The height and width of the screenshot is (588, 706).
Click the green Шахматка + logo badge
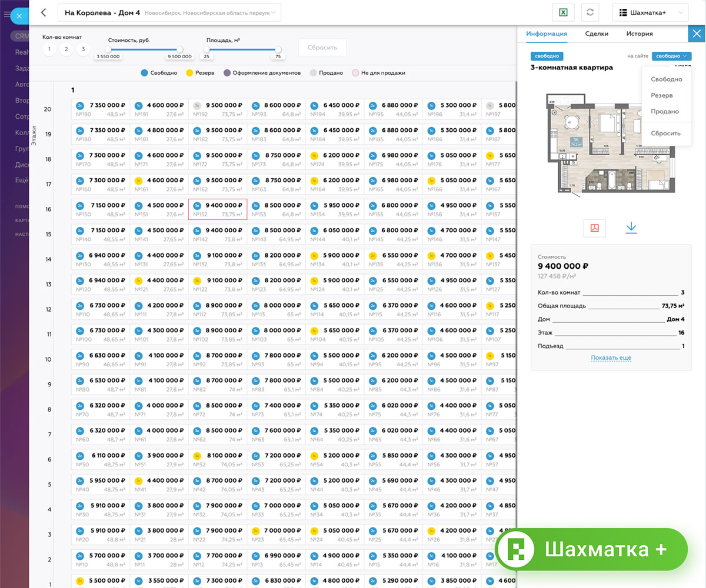(591, 549)
